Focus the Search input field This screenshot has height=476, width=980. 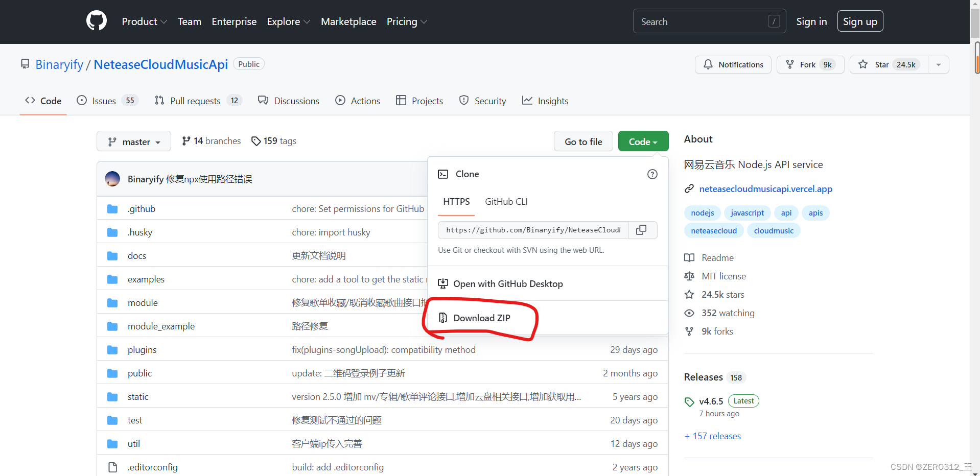tap(709, 21)
